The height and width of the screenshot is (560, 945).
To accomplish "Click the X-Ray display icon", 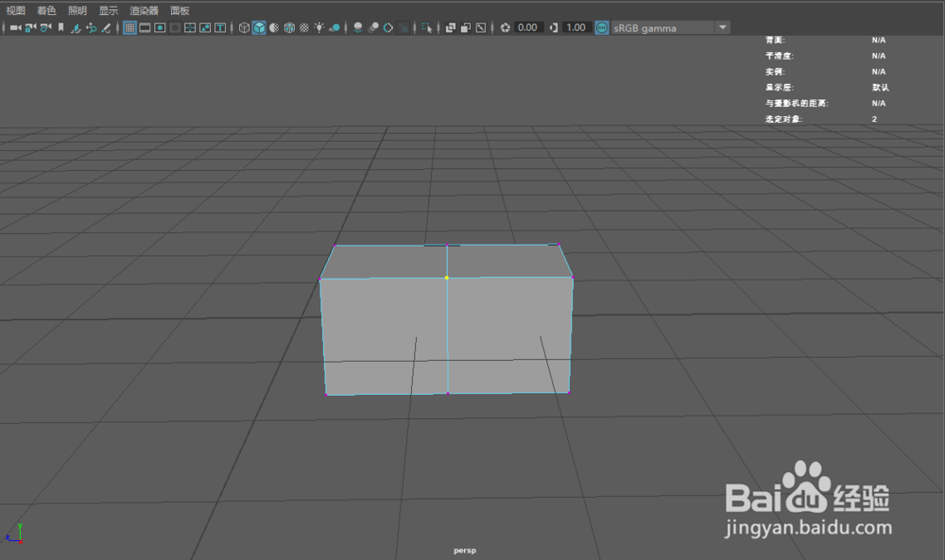I will [x=450, y=27].
